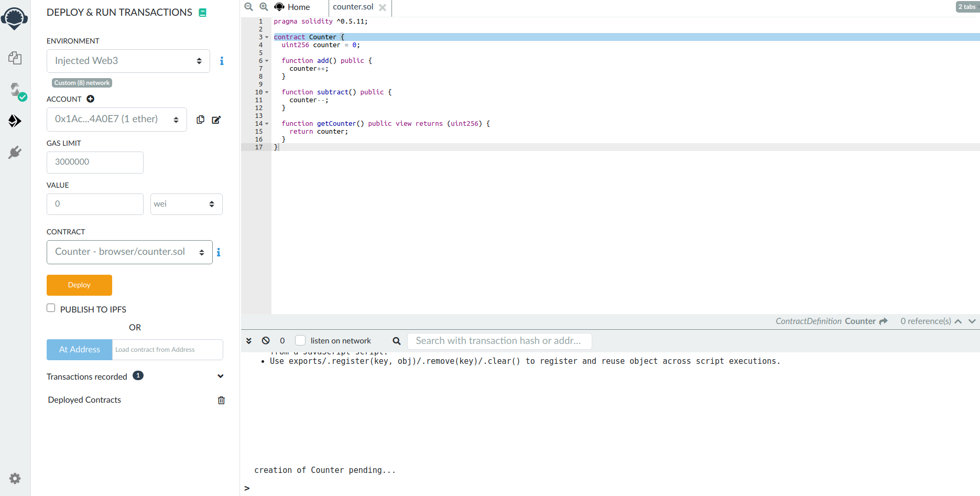Screen dimensions: 980x496
Task: Open the File Explorers panel icon
Action: point(15,58)
